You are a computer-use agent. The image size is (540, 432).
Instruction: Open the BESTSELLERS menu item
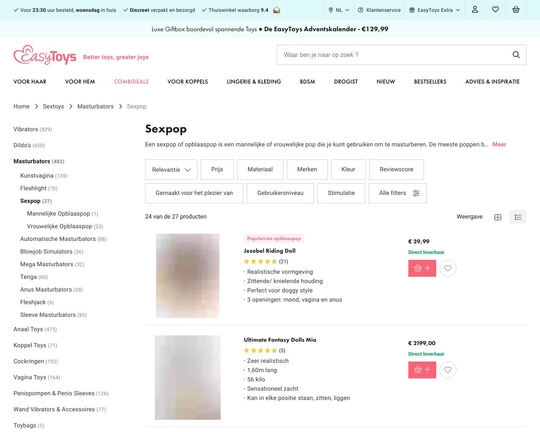coord(430,82)
